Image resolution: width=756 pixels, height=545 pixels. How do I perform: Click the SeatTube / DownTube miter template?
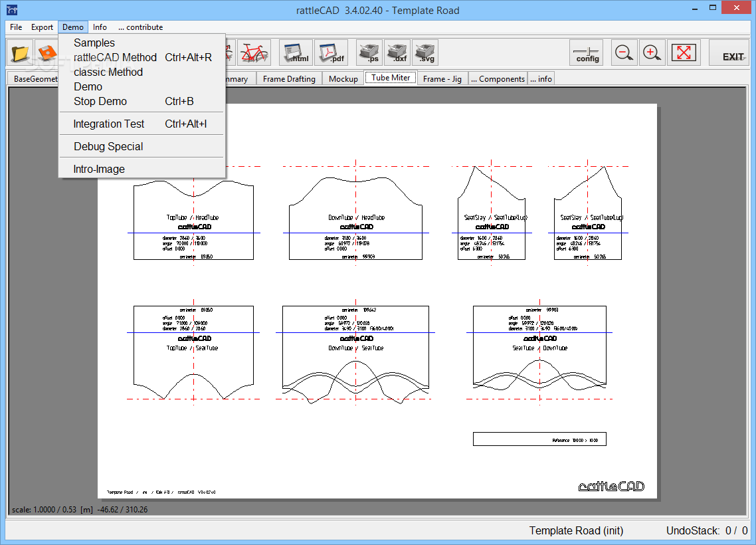pyautogui.click(x=539, y=347)
